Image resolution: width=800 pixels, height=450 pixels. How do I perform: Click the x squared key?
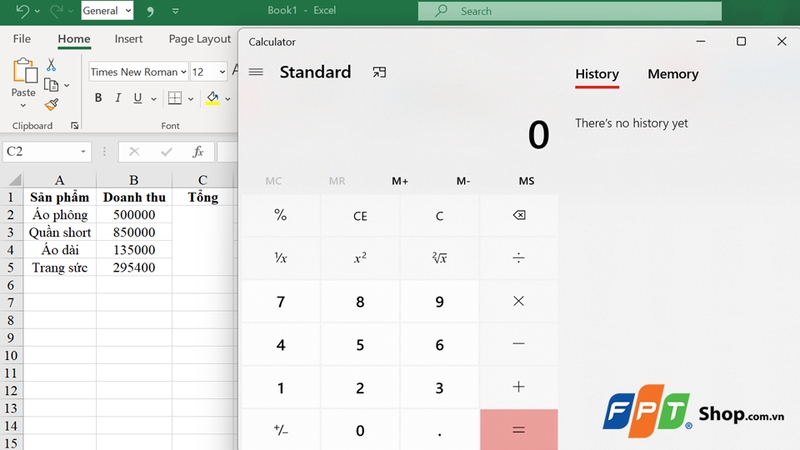[360, 258]
